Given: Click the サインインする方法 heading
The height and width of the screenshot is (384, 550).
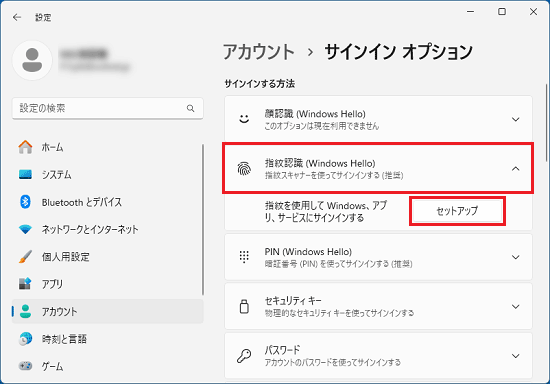Looking at the screenshot, I should point(260,84).
